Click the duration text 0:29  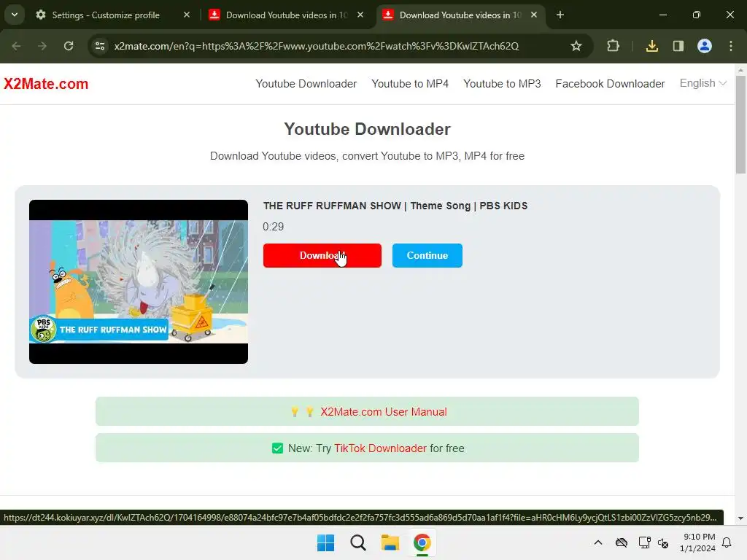click(274, 227)
